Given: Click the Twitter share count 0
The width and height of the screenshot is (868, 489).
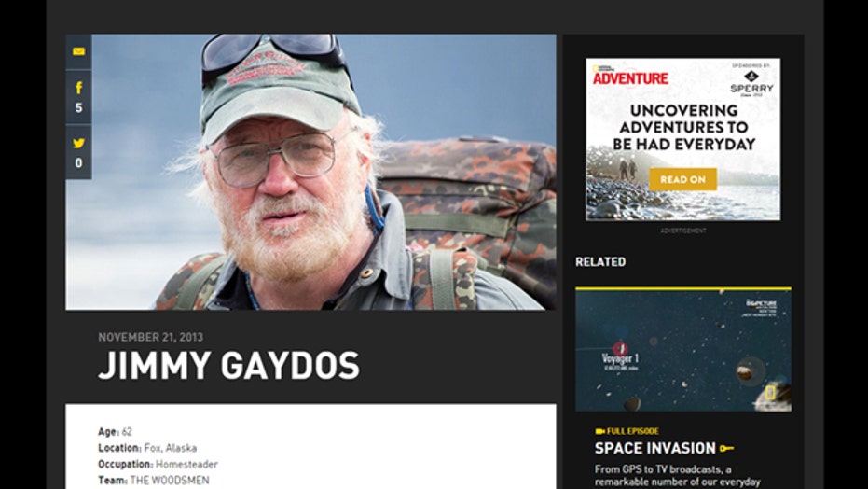Looking at the screenshot, I should tap(78, 162).
